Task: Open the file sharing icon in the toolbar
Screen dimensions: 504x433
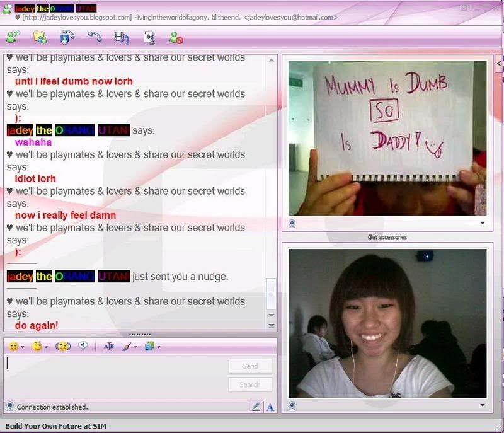Action: (x=40, y=38)
